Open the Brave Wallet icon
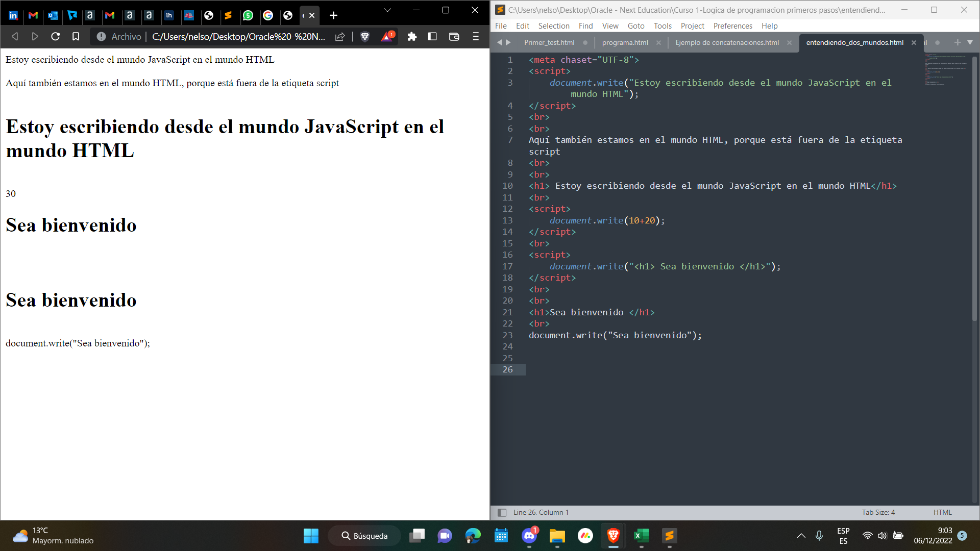 [x=454, y=36]
